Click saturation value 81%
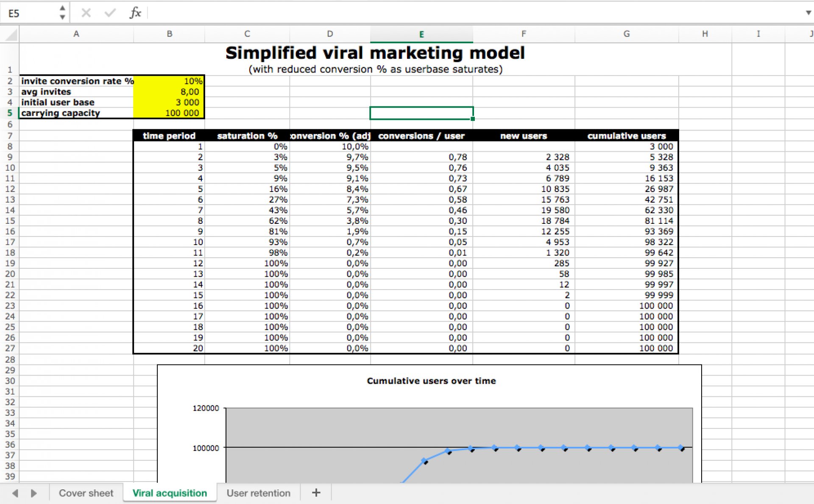 (247, 231)
